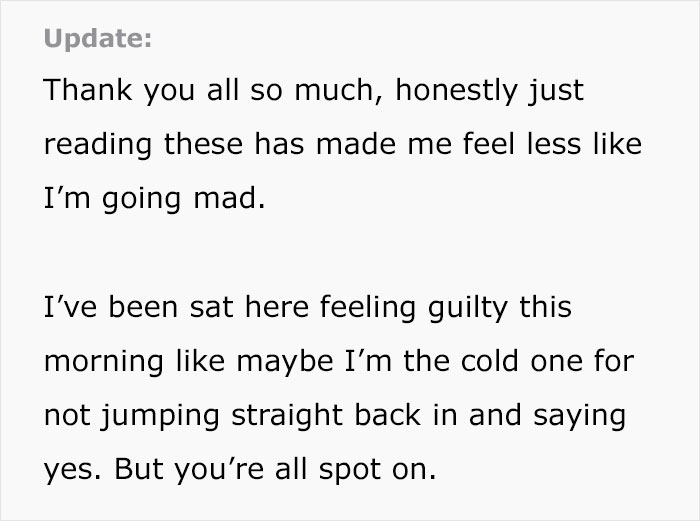Click the word 'less'
Viewport: 700px width, 521px height.
point(554,144)
